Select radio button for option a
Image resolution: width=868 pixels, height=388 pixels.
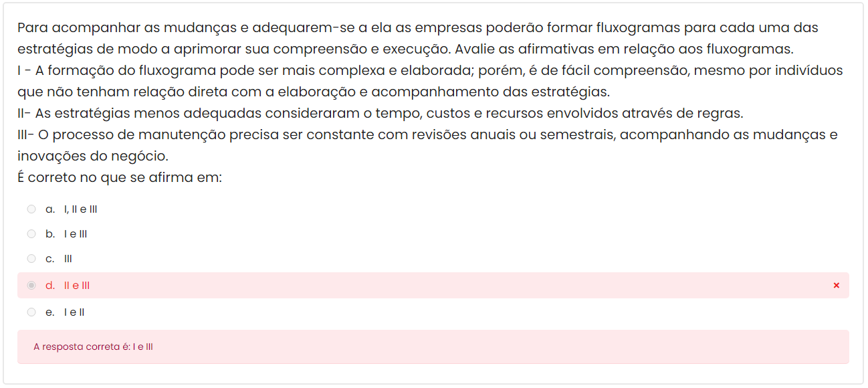(31, 209)
